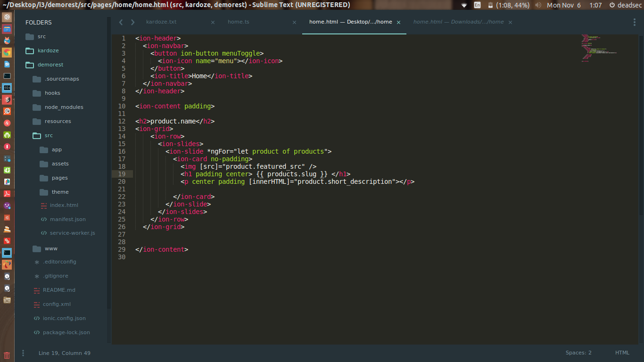644x362 pixels.
Task: Switch to the kardoze.txt tab
Action: coord(161,22)
